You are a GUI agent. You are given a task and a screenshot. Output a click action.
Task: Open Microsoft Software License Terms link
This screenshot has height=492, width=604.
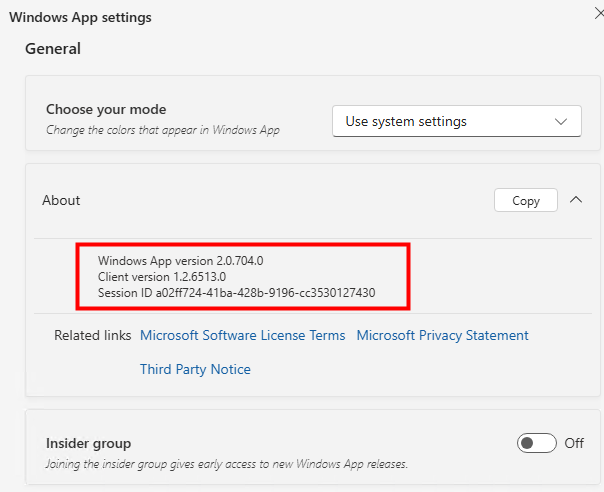point(242,335)
